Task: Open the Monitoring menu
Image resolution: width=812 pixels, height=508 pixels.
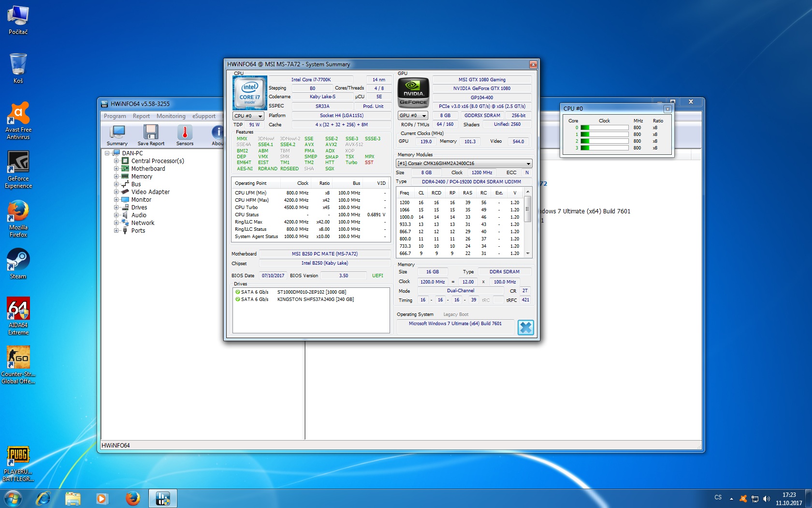Action: pos(171,116)
